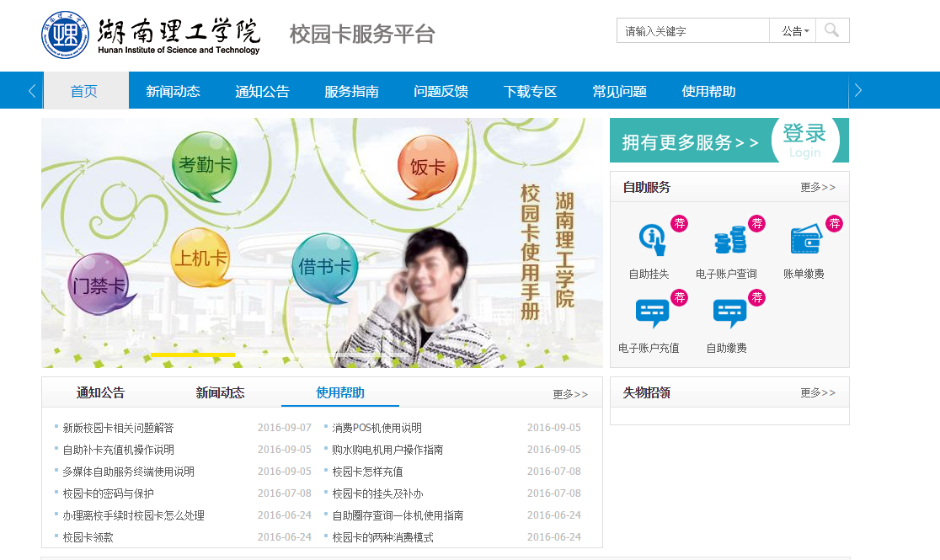The image size is (940, 560).
Task: Click the left arrow on navigation bar
Action: coord(32,91)
